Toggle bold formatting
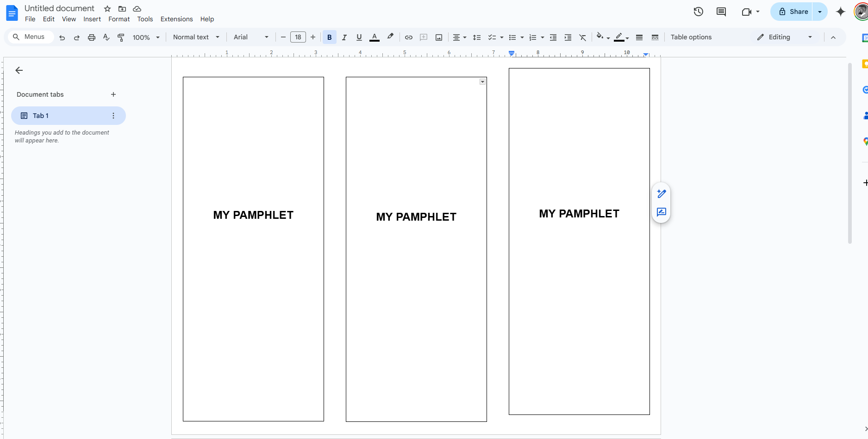 click(329, 37)
